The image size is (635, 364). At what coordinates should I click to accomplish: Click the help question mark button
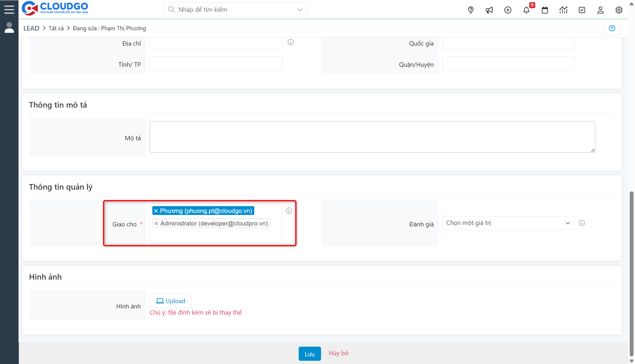point(612,28)
